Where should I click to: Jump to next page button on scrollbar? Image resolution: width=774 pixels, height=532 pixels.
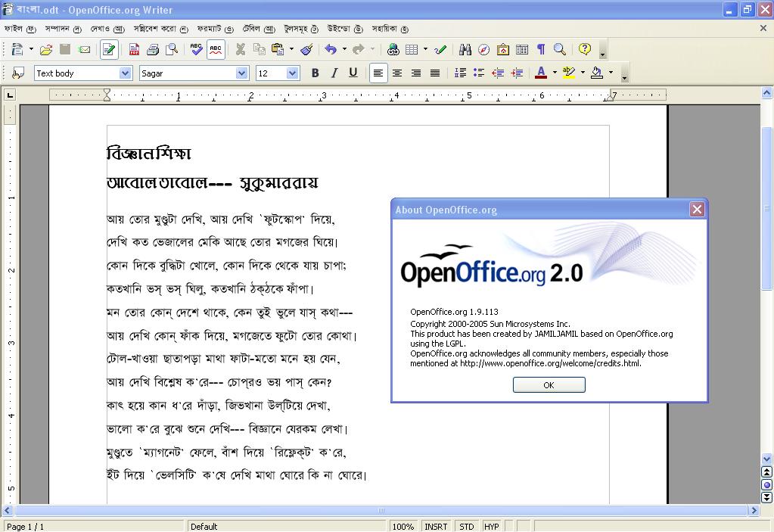766,497
